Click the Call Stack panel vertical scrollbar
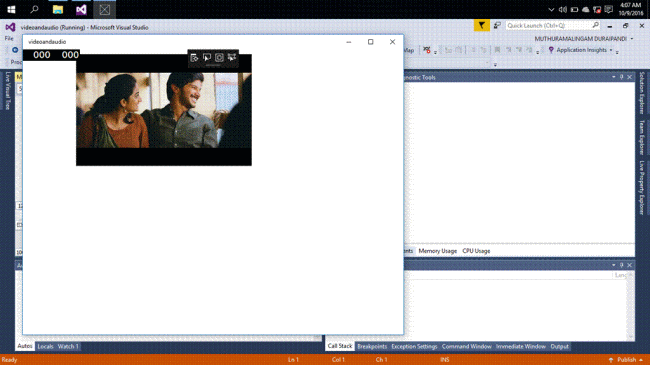The height and width of the screenshot is (365, 650). [x=630, y=307]
